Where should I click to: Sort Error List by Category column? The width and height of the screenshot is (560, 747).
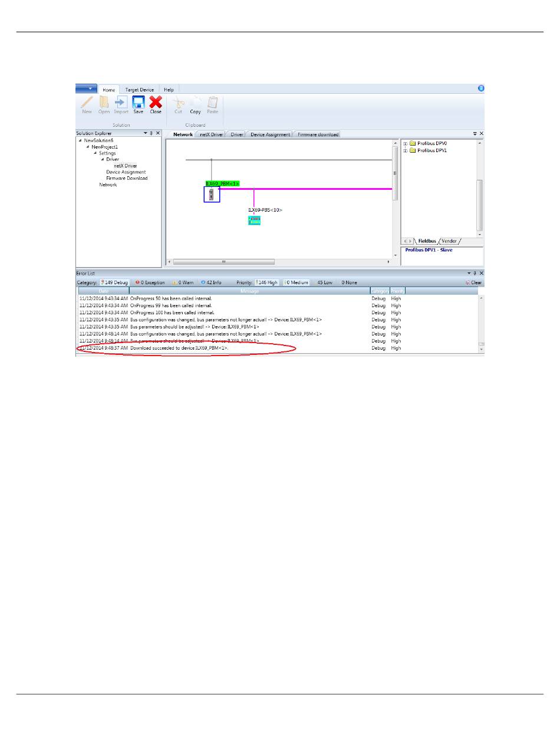click(380, 291)
